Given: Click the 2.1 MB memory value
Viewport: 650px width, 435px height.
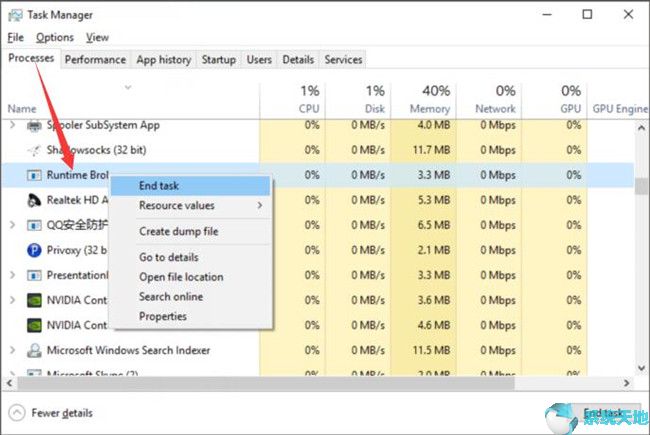Looking at the screenshot, I should tap(434, 250).
